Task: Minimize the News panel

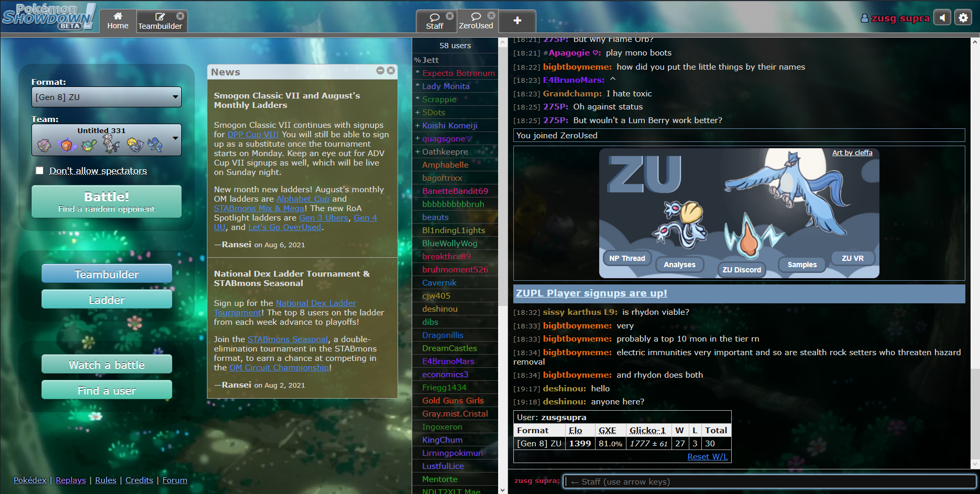Action: [380, 71]
